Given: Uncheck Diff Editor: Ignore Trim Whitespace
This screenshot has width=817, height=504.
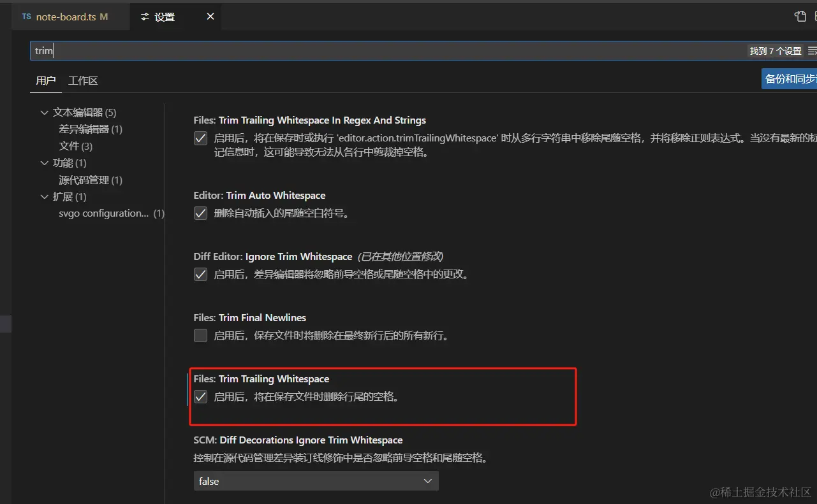Looking at the screenshot, I should 201,275.
